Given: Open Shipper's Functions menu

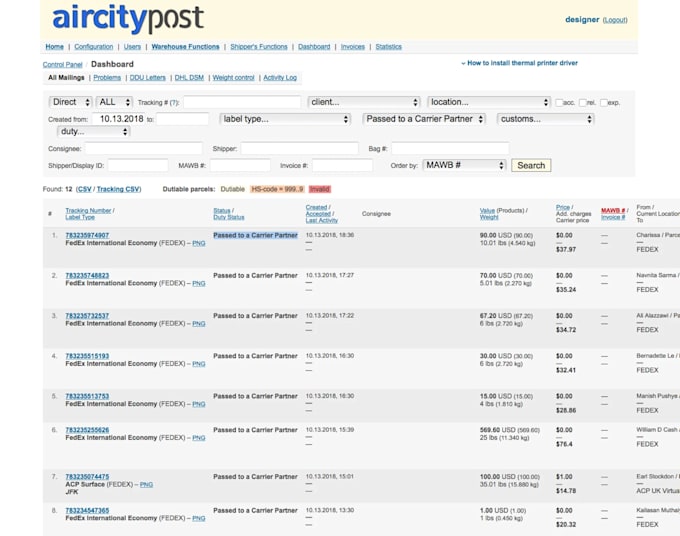Looking at the screenshot, I should (259, 47).
